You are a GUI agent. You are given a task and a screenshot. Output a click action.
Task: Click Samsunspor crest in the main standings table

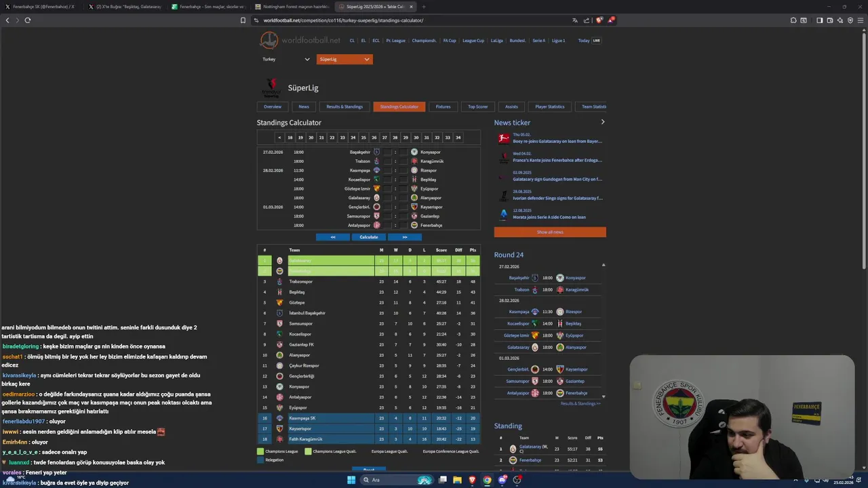point(279,323)
